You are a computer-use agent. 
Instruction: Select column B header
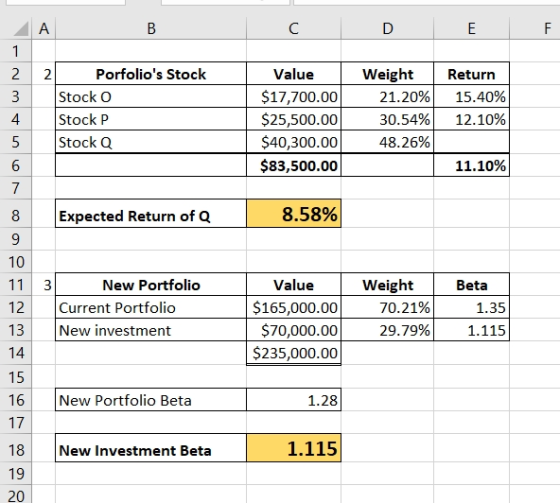pyautogui.click(x=151, y=28)
